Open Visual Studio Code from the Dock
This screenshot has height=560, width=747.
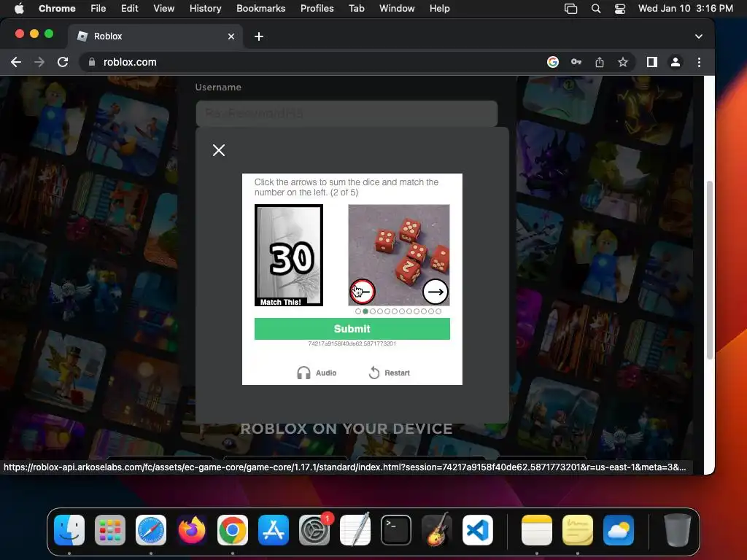(x=478, y=530)
